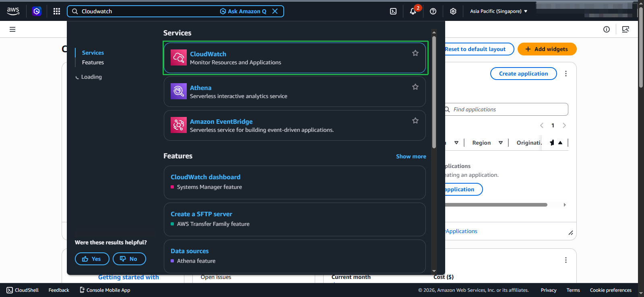
Task: Click the Amazon EventBridge service icon
Action: (179, 125)
